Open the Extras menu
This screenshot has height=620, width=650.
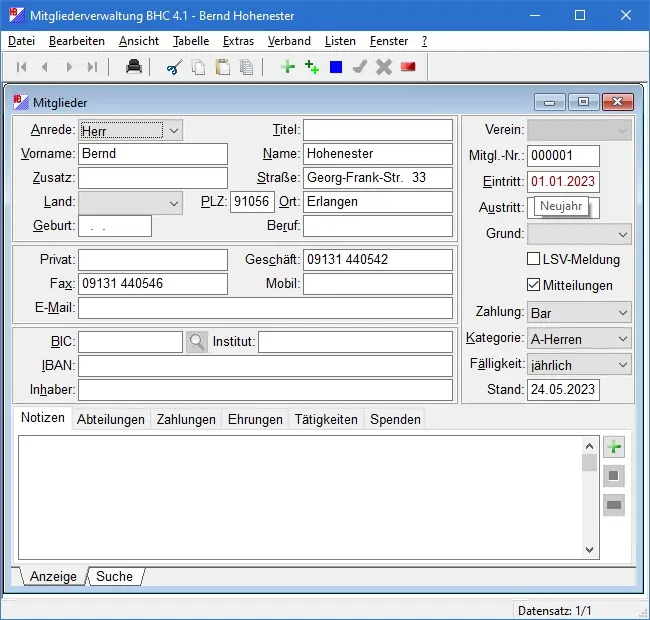[238, 41]
